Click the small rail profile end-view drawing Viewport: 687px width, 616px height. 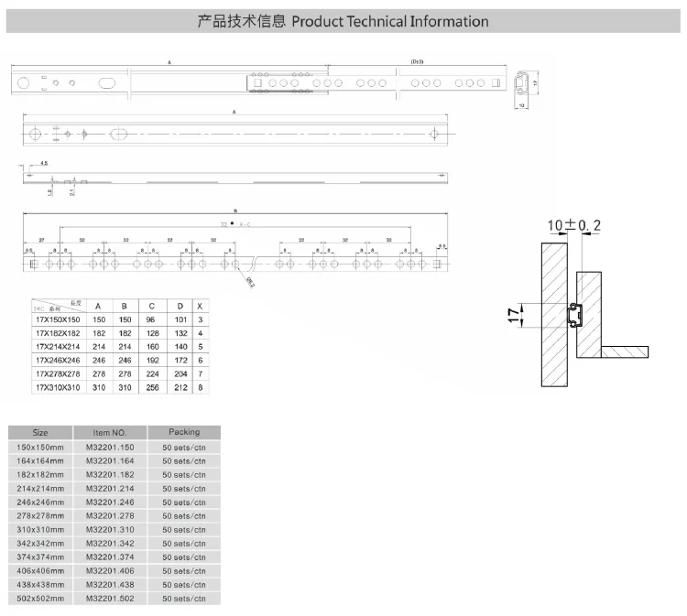(522, 84)
